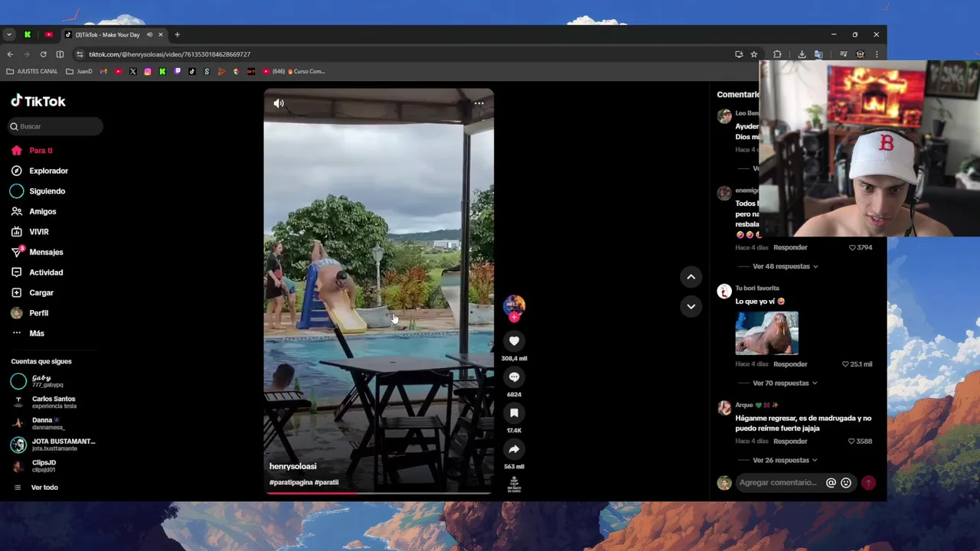Send comment with red arrow button
Viewport: 980px width, 551px height.
pos(868,483)
